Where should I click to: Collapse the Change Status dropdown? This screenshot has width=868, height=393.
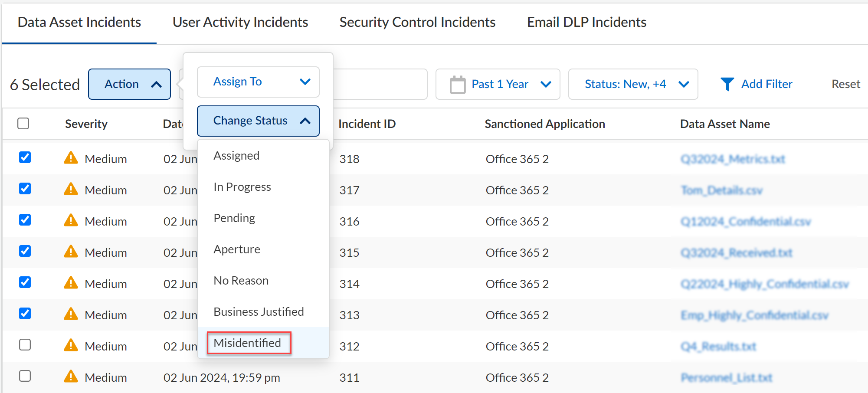pos(258,121)
